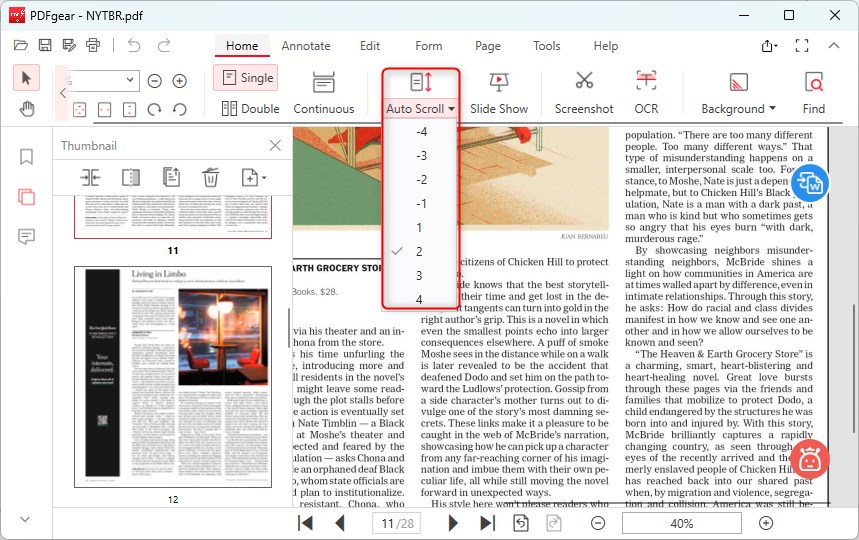
Task: Switch to the Annotate tab
Action: click(306, 46)
